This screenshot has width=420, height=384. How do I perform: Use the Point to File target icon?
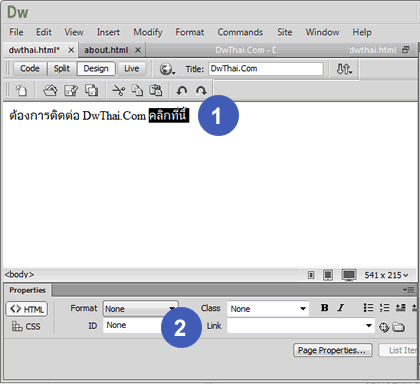click(384, 327)
